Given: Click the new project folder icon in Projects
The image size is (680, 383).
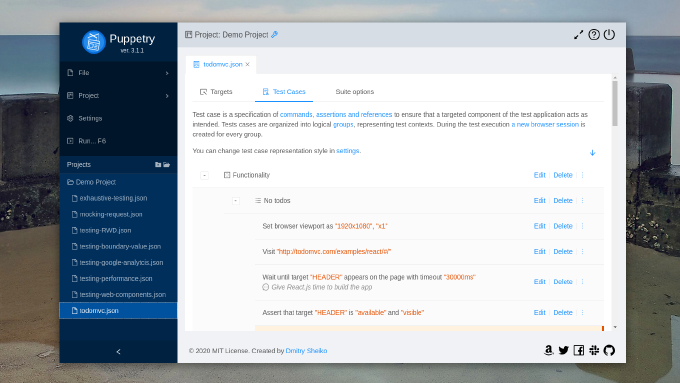Looking at the screenshot, I should (x=158, y=164).
